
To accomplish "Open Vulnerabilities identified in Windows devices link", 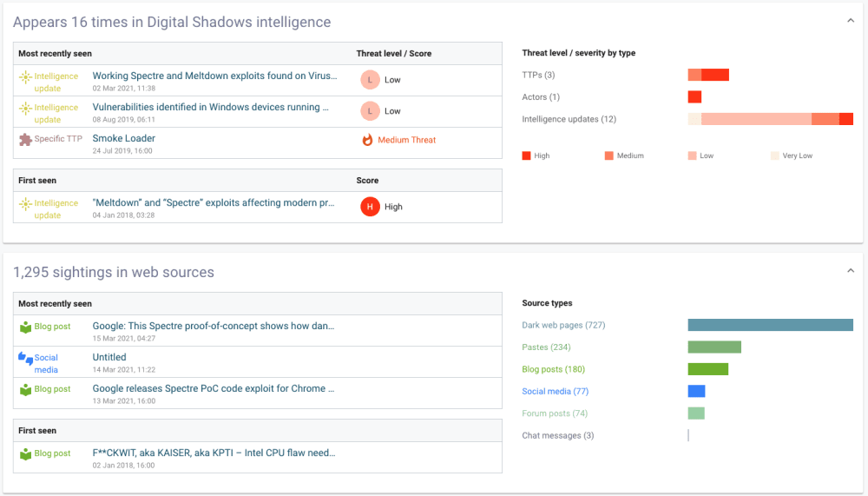I will 210,107.
